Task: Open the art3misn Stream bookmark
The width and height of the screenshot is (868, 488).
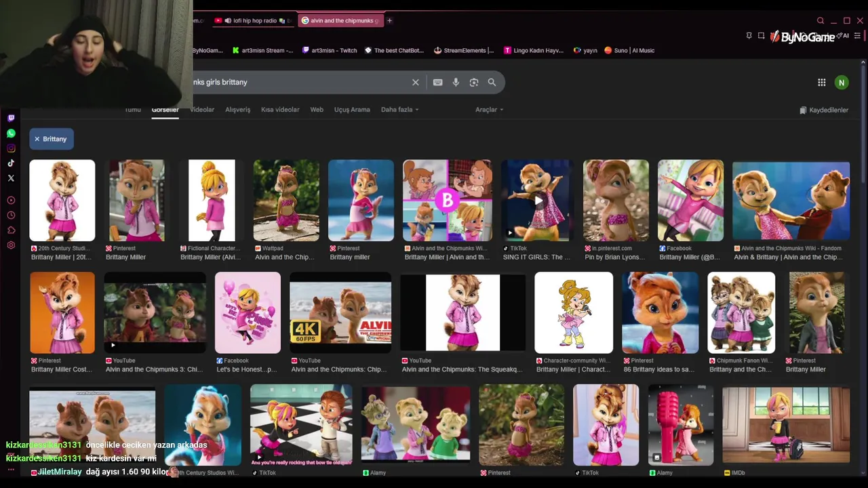Action: pyautogui.click(x=263, y=50)
